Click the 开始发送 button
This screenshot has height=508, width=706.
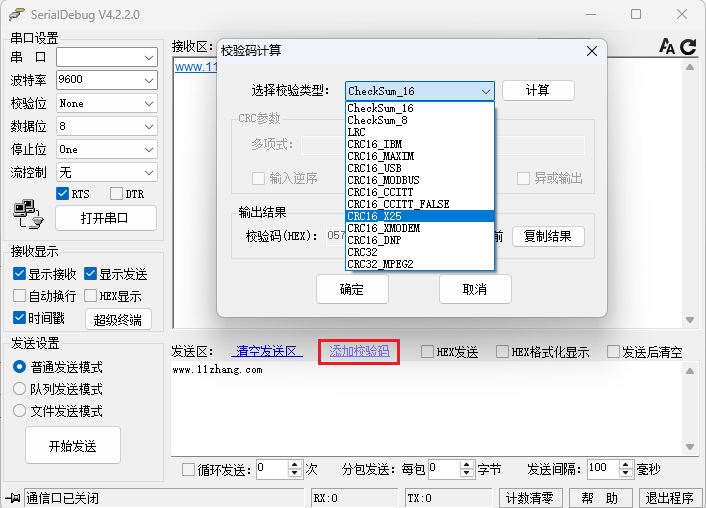(72, 445)
